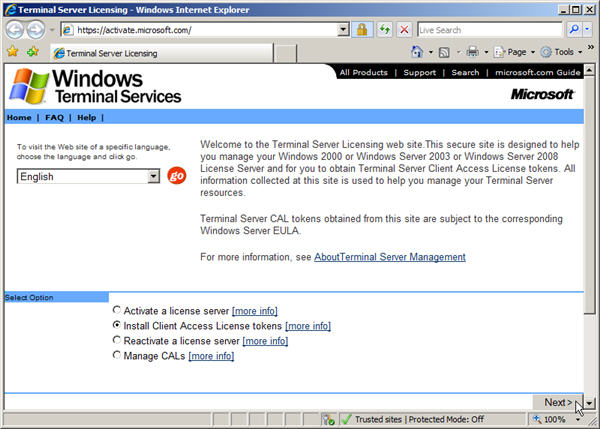
Task: Click the vertical scrollbar thumb
Action: click(x=589, y=194)
